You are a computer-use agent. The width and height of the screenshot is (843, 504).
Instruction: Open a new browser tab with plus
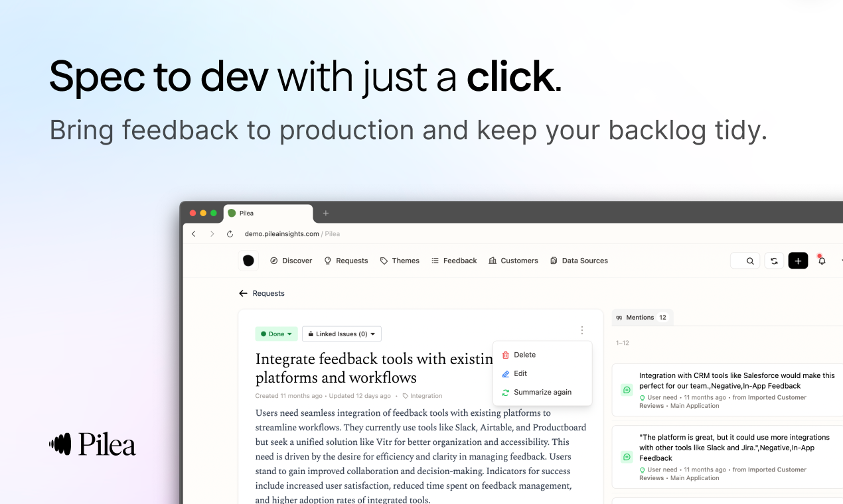[326, 213]
